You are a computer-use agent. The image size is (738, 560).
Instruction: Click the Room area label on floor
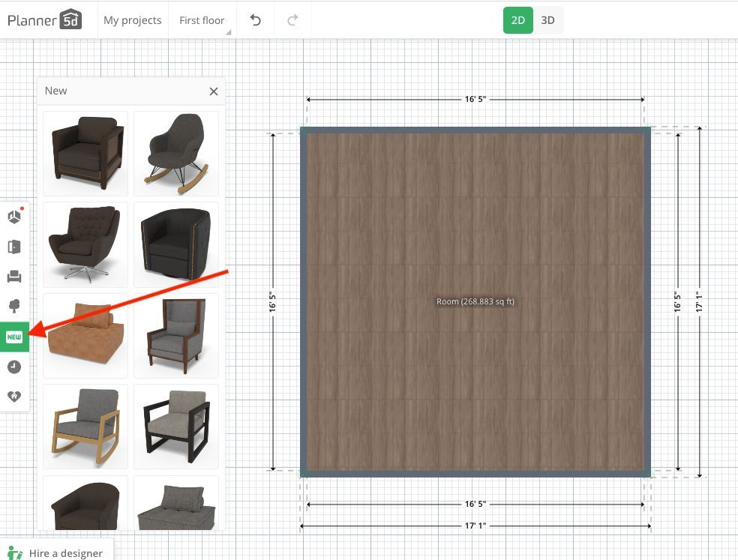[475, 301]
